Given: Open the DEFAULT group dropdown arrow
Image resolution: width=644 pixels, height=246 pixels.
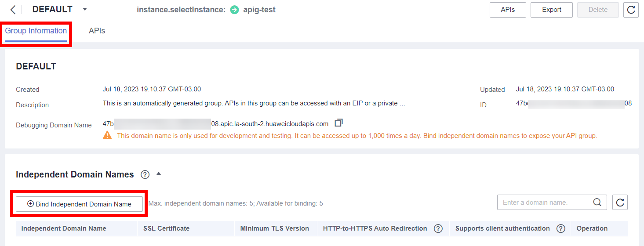Looking at the screenshot, I should click(85, 9).
